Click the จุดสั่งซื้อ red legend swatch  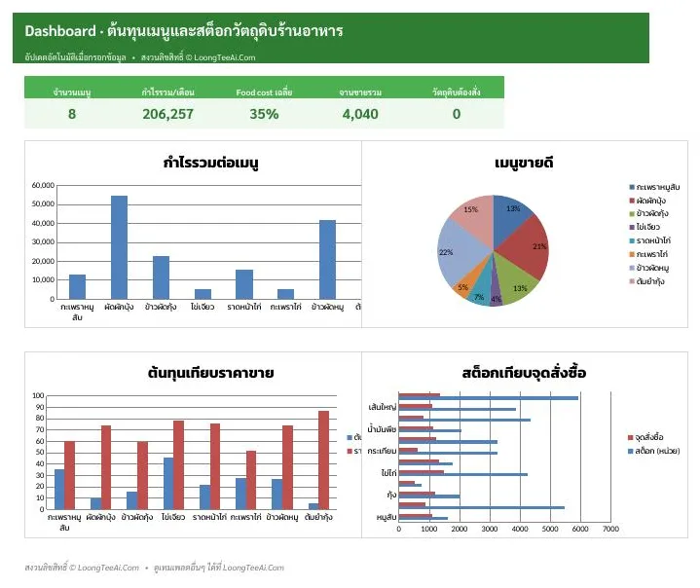coord(630,437)
